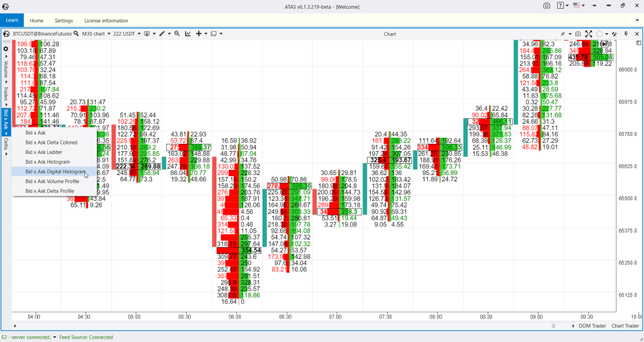Image resolution: width=644 pixels, height=342 pixels.
Task: Toggle the Delta side panel tab
Action: [x=6, y=144]
